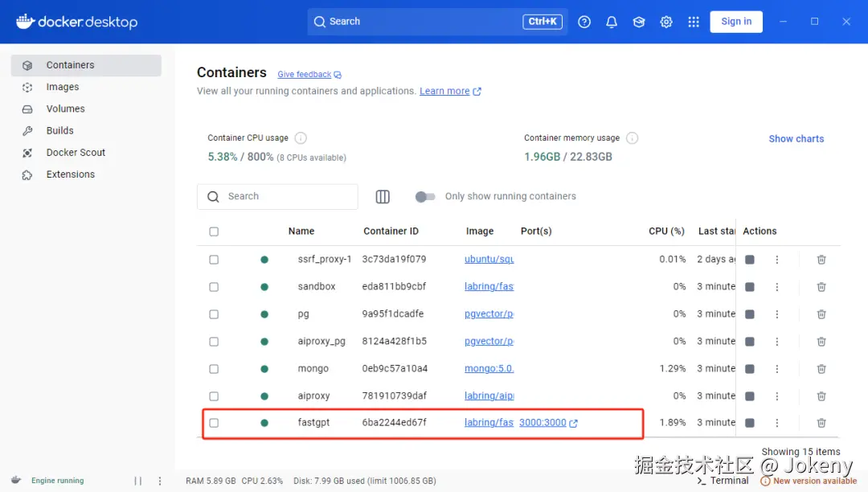868x492 pixels.
Task: Open more actions menu for aiproxy
Action: click(776, 396)
